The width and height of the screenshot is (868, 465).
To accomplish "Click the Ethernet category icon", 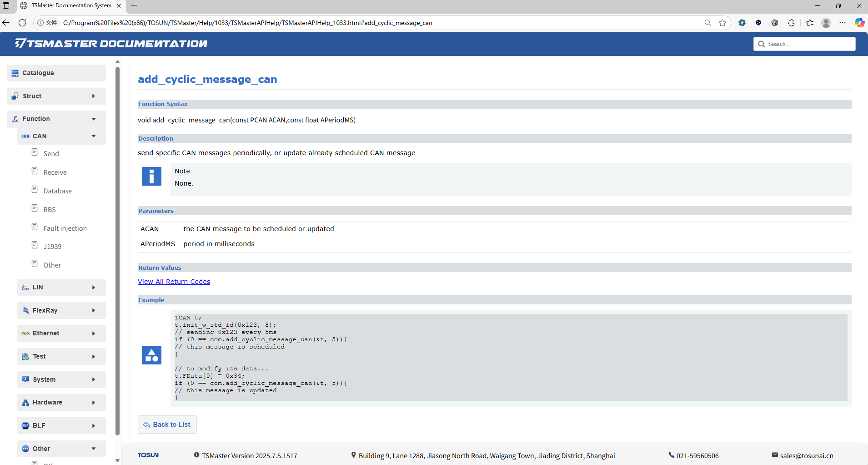I will (25, 334).
